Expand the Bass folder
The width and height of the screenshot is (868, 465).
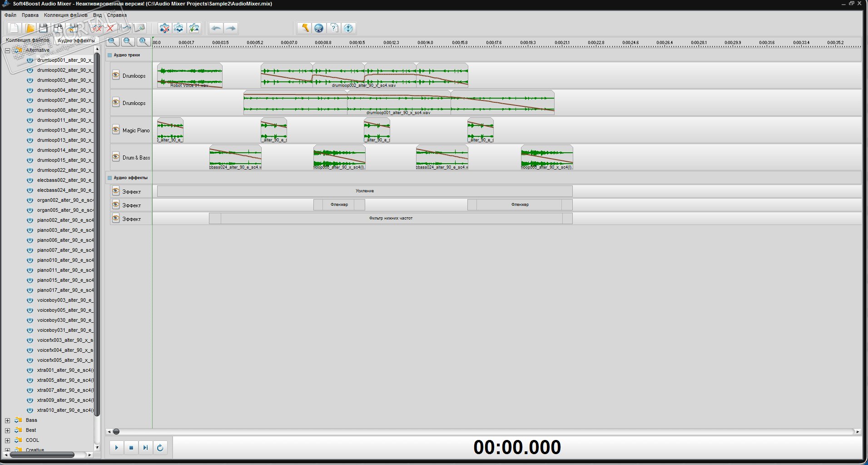(7, 420)
